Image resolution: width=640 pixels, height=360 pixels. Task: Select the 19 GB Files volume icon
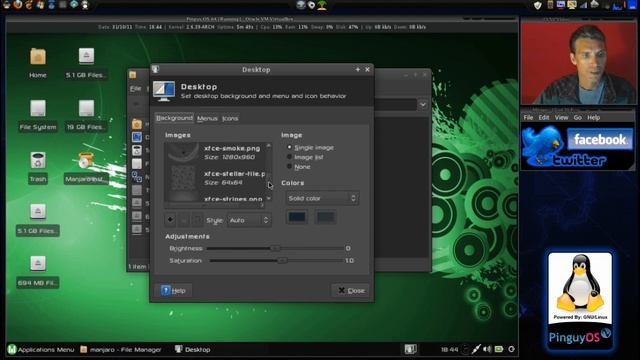coord(86,109)
